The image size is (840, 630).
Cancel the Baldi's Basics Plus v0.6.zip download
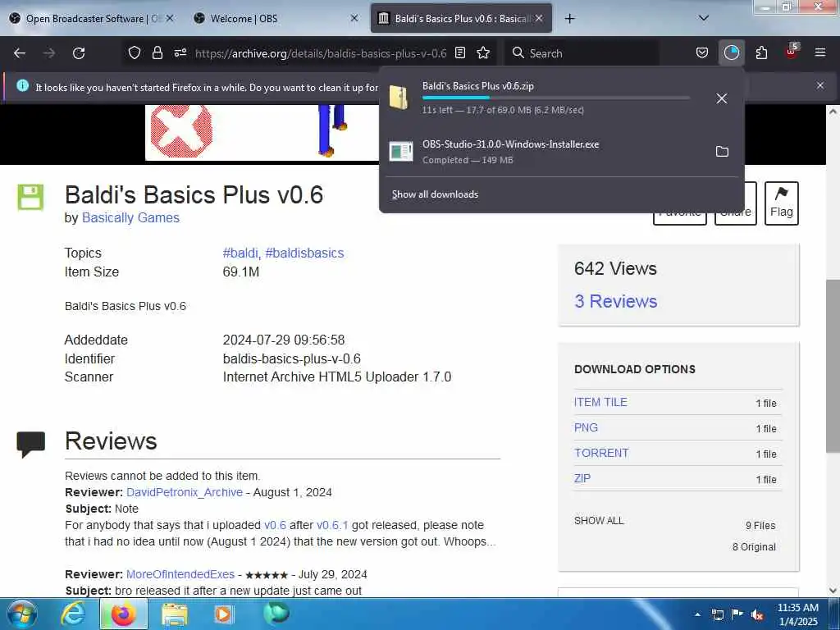click(x=722, y=98)
